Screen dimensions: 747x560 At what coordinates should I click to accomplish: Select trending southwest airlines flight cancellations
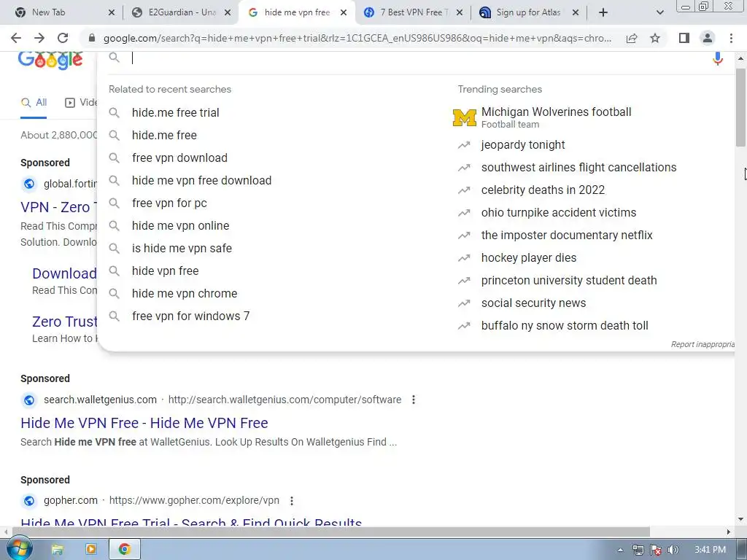tap(578, 168)
